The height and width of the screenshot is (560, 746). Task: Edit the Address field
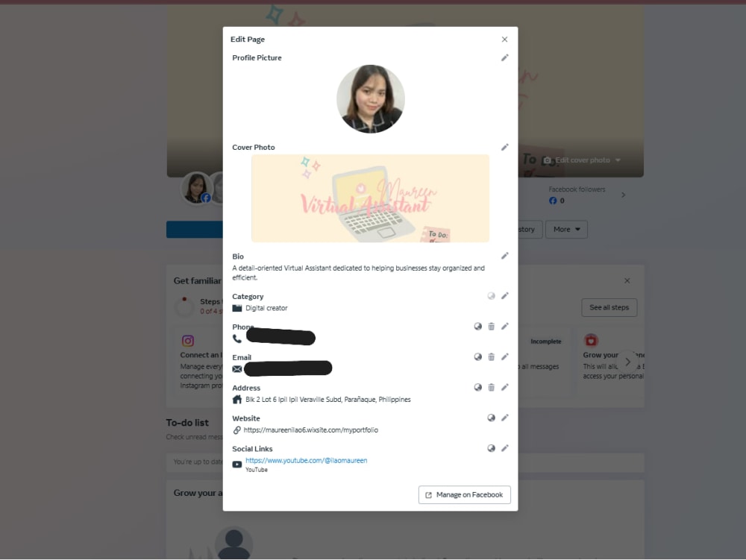[x=505, y=387]
